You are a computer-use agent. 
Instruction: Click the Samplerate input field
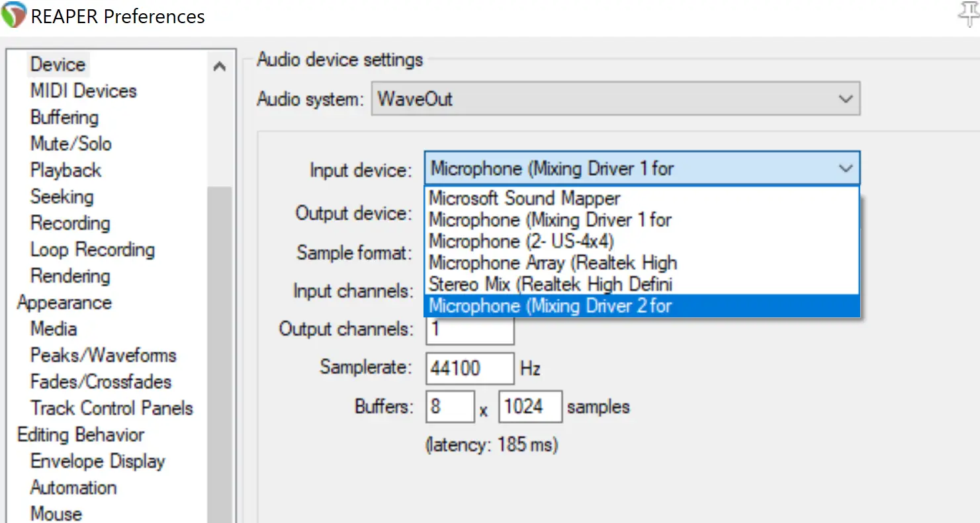pos(470,368)
